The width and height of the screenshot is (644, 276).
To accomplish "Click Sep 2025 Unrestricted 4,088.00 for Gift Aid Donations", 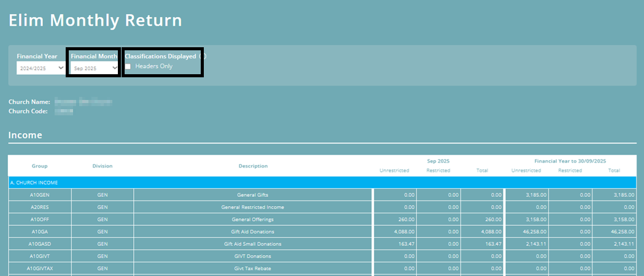I will pos(404,232).
